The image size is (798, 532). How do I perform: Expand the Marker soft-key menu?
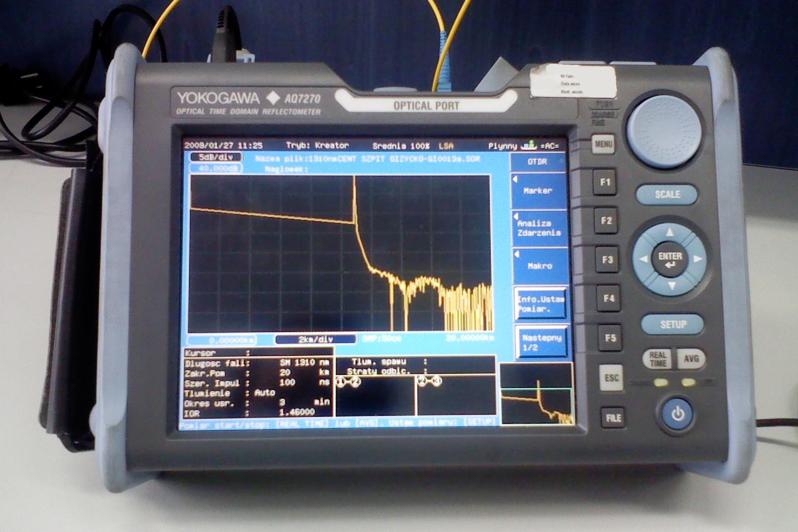pos(539,191)
